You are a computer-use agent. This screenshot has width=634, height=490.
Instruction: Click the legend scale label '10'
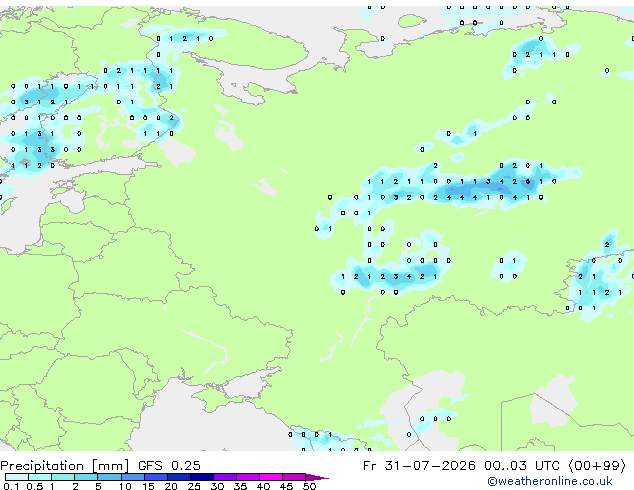click(125, 486)
